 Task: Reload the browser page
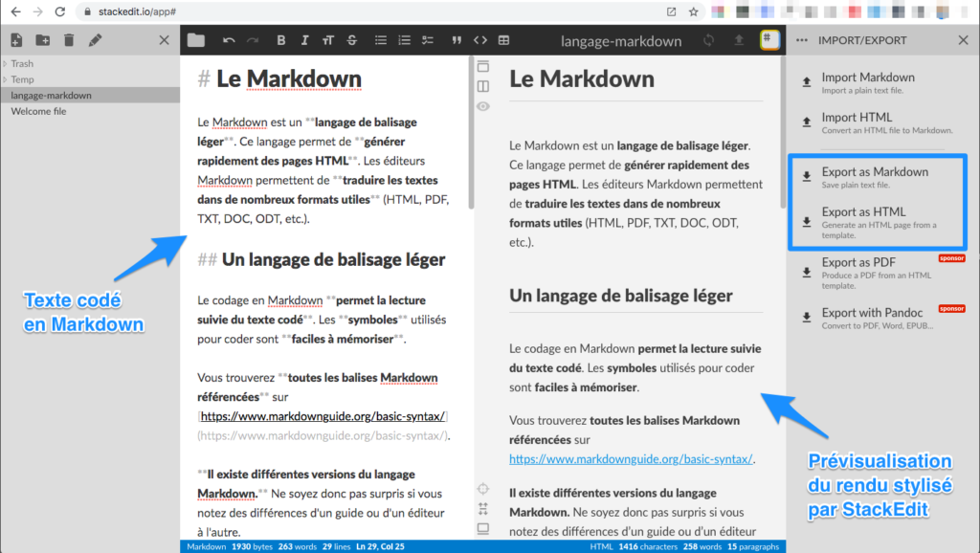(60, 11)
